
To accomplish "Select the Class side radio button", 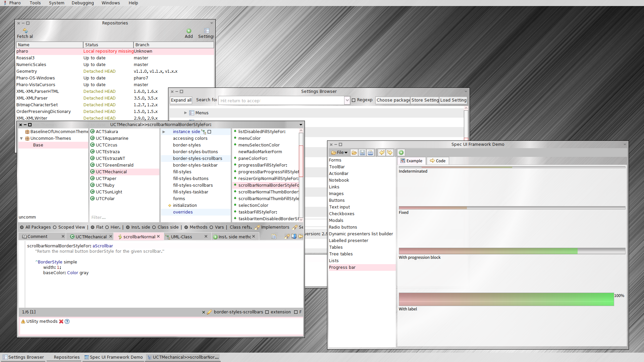I will coord(154,227).
